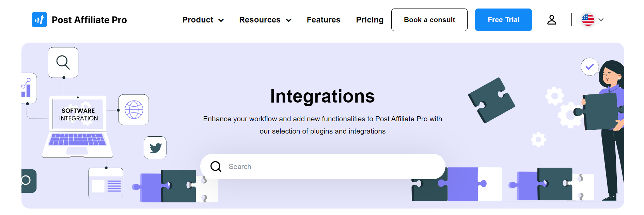Viewport: 644px width, 215px height.
Task: Click the Post Affiliate Pro logo icon
Action: coord(39,20)
